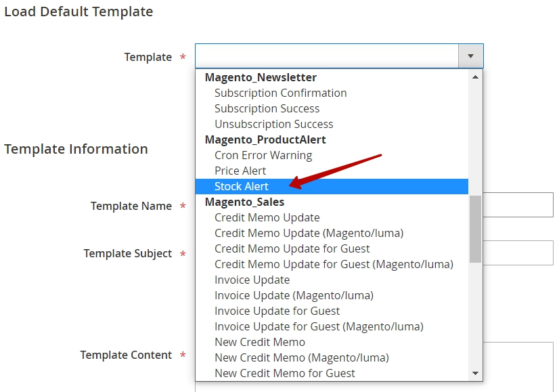
Task: Pick Invoice Update template option
Action: tap(332, 280)
